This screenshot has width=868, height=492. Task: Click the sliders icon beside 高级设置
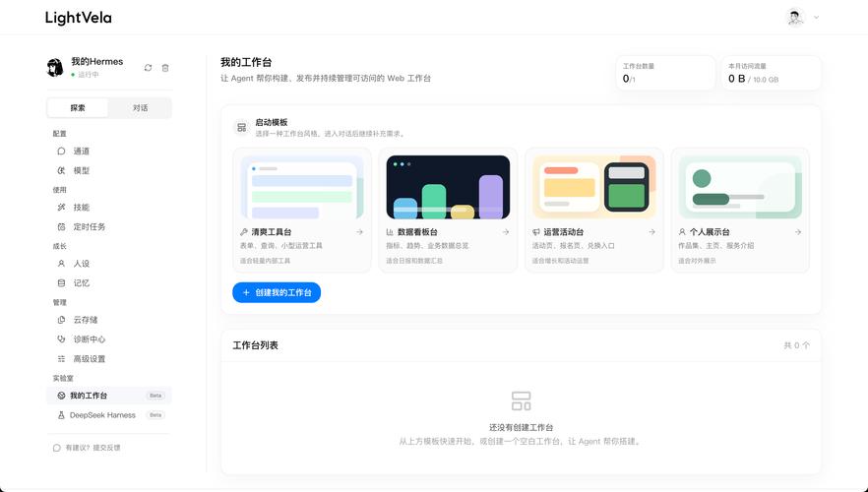pyautogui.click(x=61, y=358)
